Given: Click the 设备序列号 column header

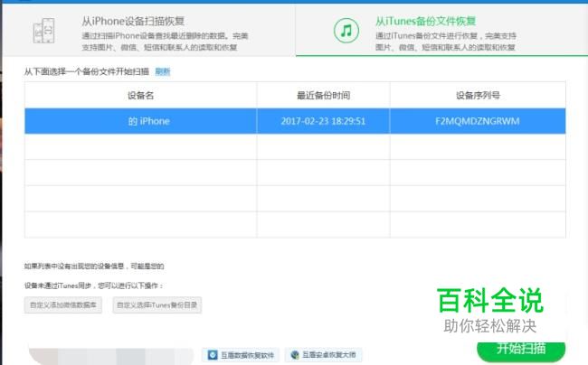Looking at the screenshot, I should [478, 96].
